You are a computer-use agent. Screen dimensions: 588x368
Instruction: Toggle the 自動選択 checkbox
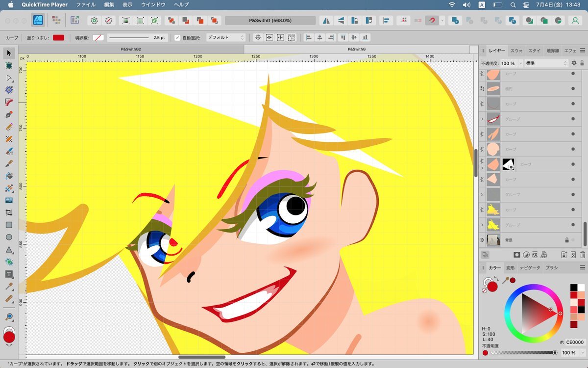177,37
